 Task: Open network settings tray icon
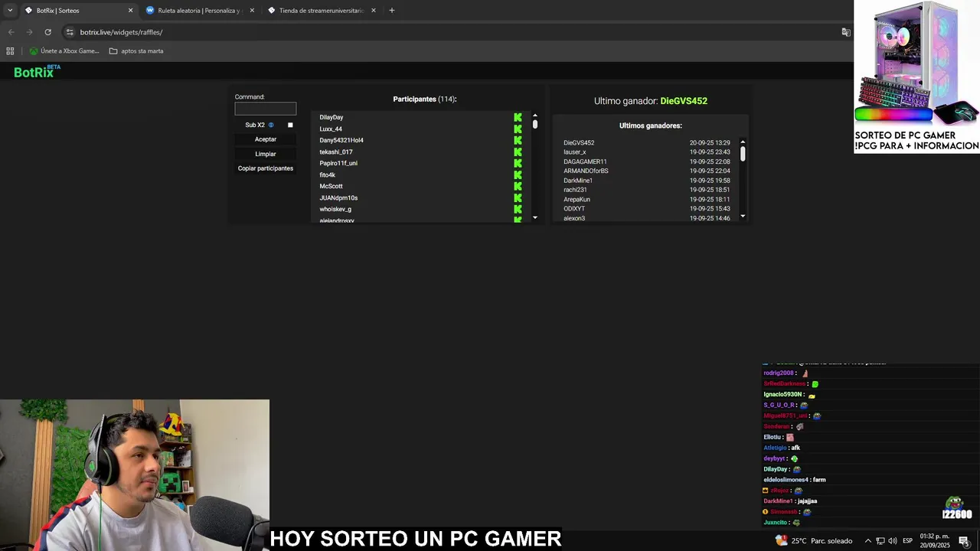(x=880, y=541)
